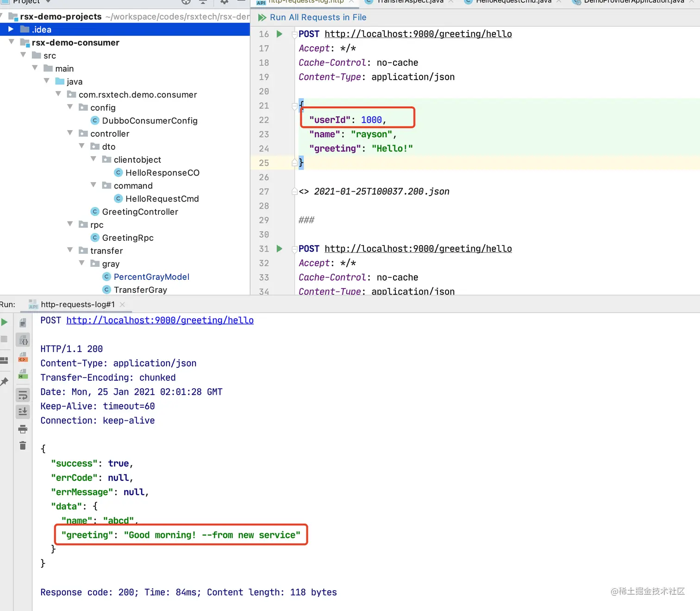Open the localhost URL on line 31
700x611 pixels.
[418, 249]
